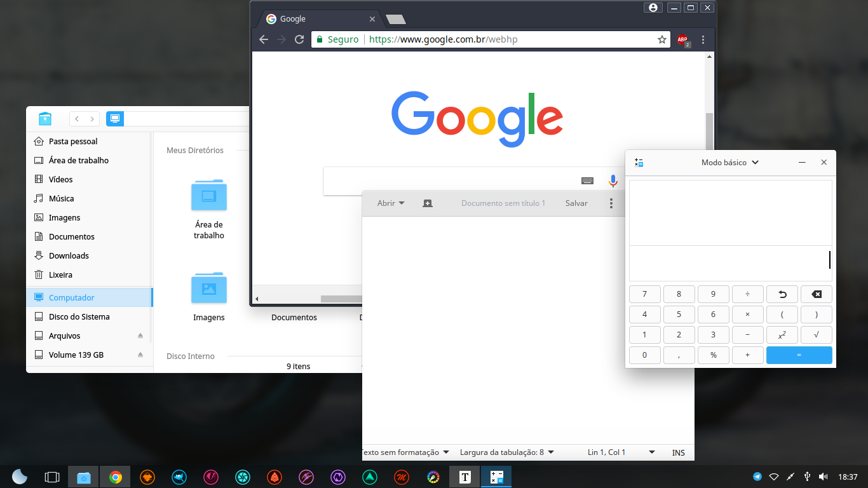Open the on-screen keyboard icon in search box
This screenshot has height=488, width=868.
coord(587,181)
